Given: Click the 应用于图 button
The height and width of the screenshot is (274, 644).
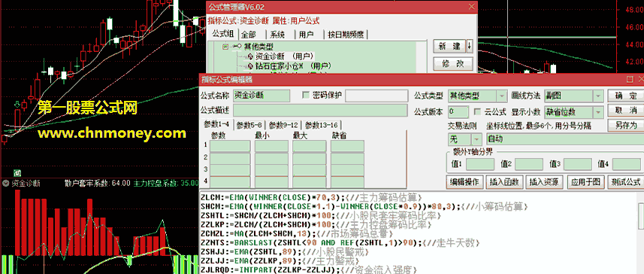Looking at the screenshot, I should click(x=585, y=182).
